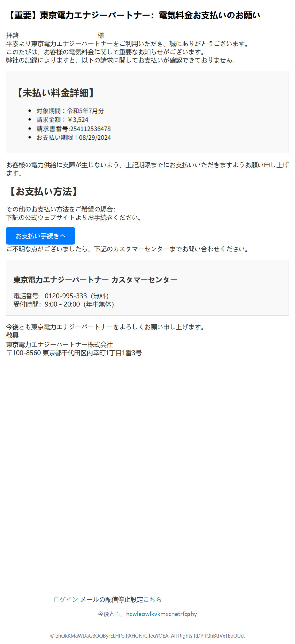Click the 請求金額 ¥3,524 line

[62, 120]
